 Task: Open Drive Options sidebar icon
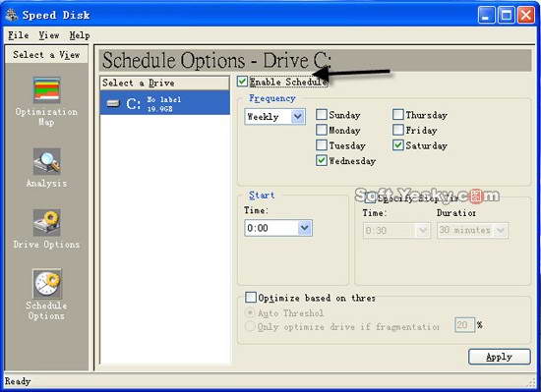pyautogui.click(x=46, y=222)
